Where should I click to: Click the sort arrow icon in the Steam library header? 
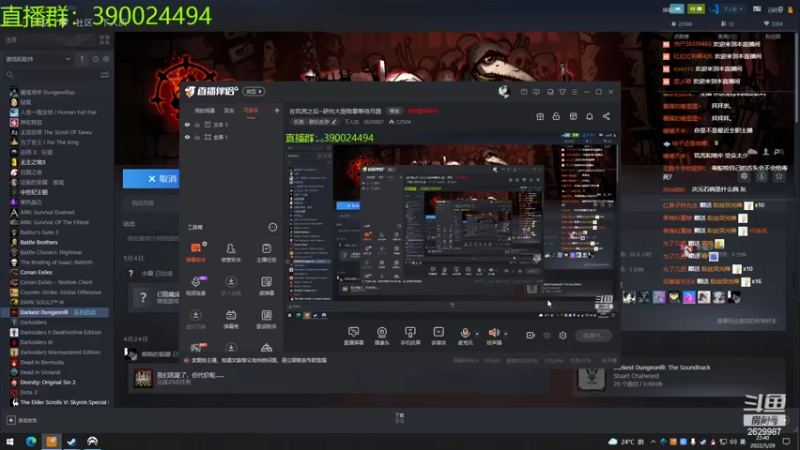82,59
